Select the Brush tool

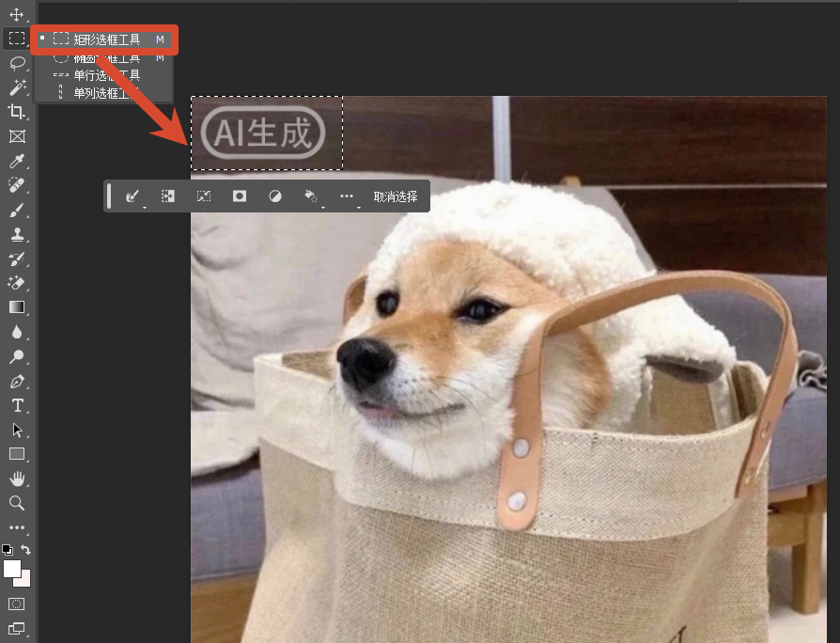[17, 210]
